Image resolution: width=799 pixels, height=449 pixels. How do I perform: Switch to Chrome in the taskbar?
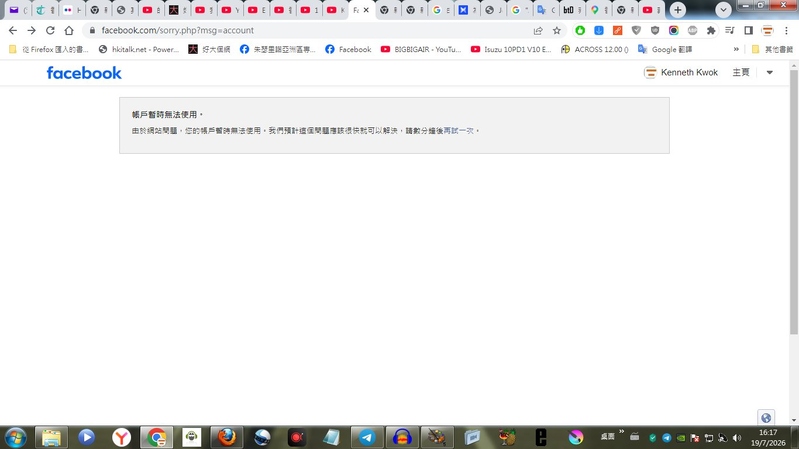[x=156, y=437]
